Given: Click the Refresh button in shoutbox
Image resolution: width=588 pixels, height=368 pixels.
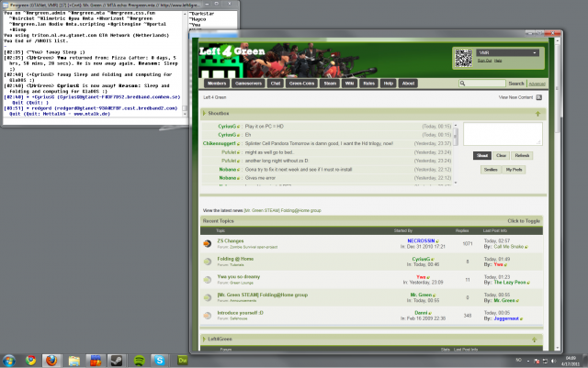Looking at the screenshot, I should coord(522,155).
